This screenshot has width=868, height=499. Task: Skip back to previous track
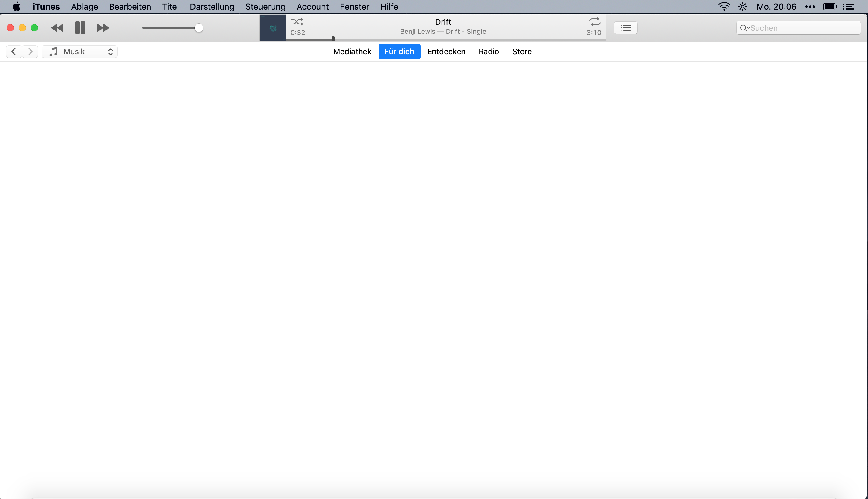point(57,28)
